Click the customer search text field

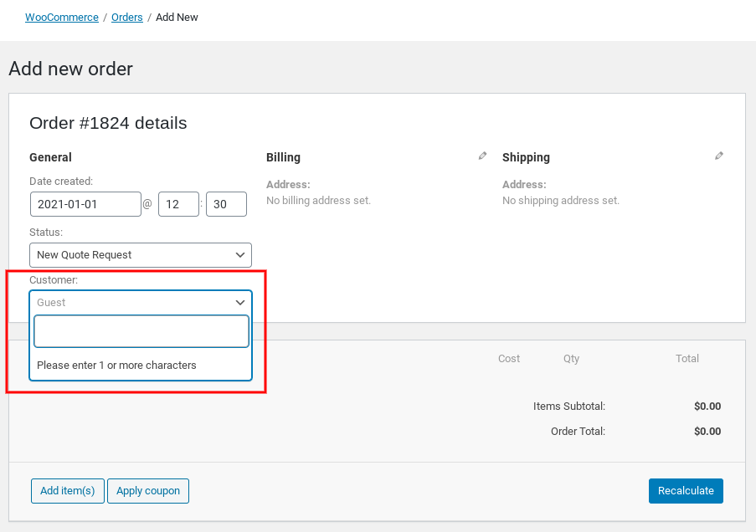141,331
